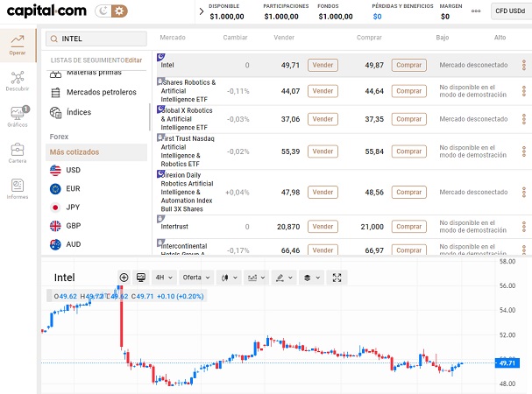
Task: Switch to dark mode moon toggle
Action: coord(103,11)
